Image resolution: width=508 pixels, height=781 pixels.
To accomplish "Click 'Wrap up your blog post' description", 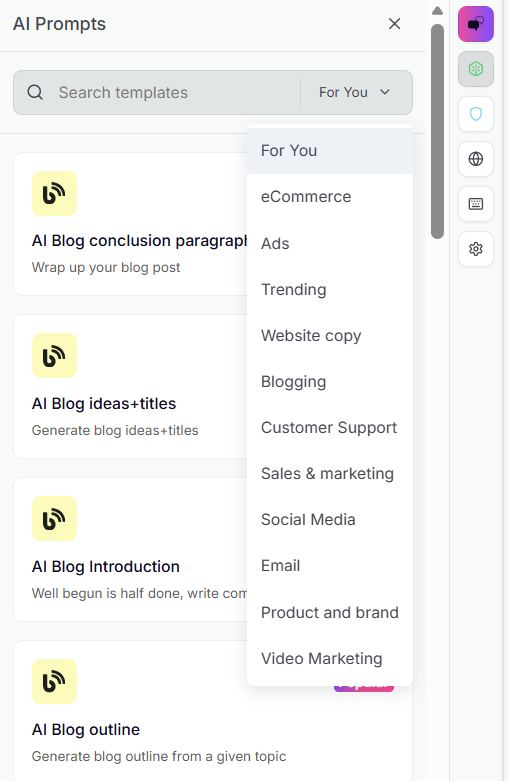I will [106, 267].
